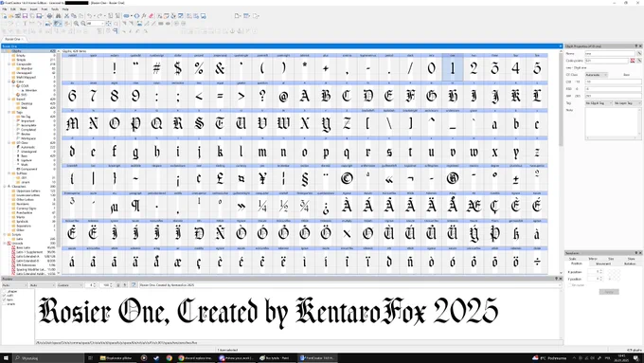Select the division sign glyph cell
The image size is (644, 363).
pos(537,262)
